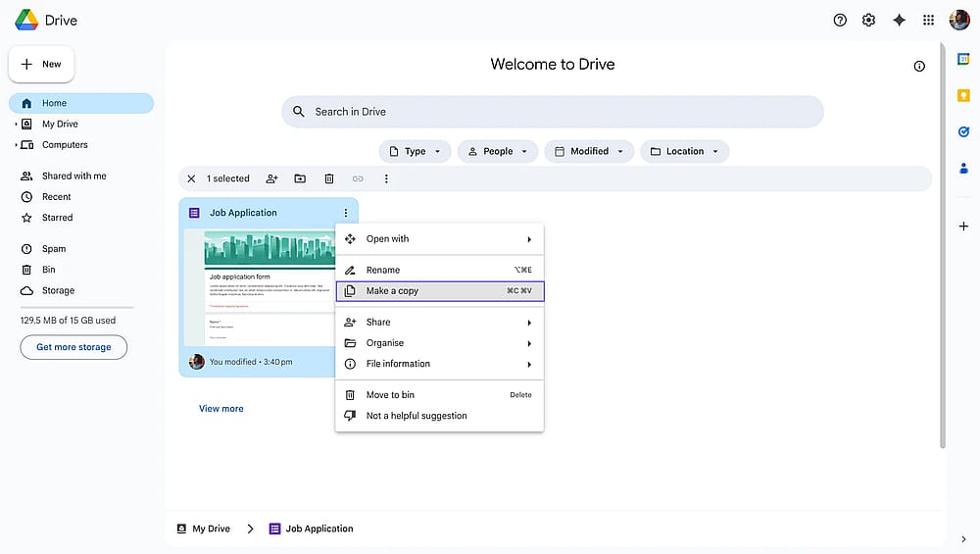The height and width of the screenshot is (554, 980).
Task: Click the bin toolbar icon
Action: (x=329, y=178)
